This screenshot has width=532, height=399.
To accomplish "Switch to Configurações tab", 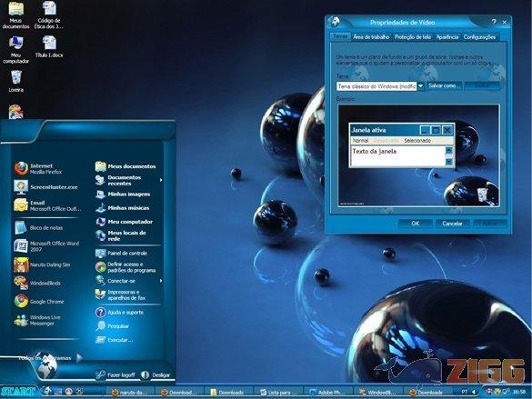I will coord(479,37).
